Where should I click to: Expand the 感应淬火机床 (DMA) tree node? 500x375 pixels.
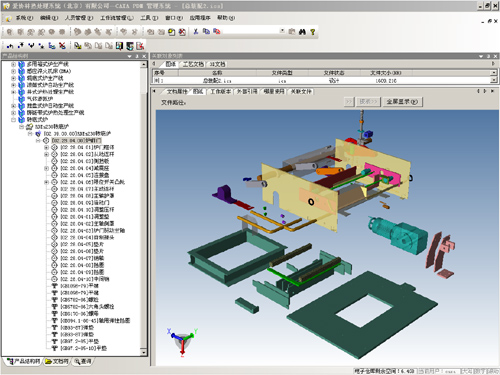tap(13, 71)
